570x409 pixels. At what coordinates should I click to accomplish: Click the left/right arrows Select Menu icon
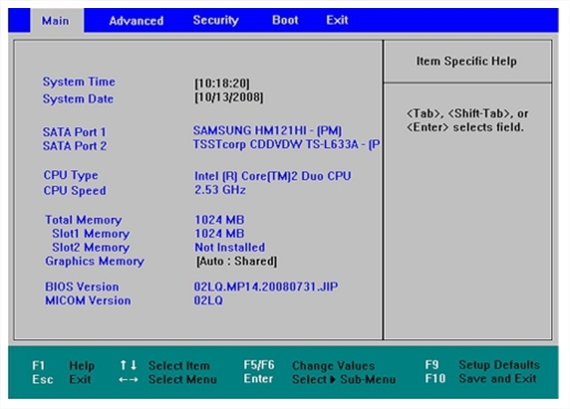[x=128, y=380]
